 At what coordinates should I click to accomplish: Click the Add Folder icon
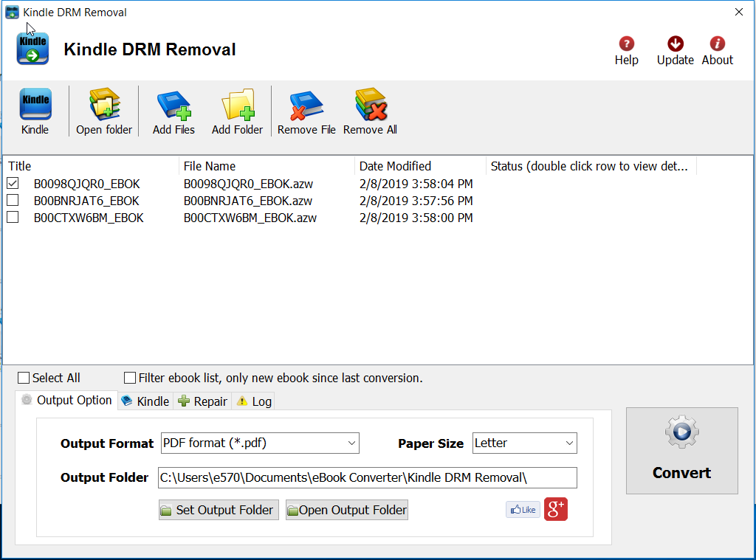[x=238, y=104]
